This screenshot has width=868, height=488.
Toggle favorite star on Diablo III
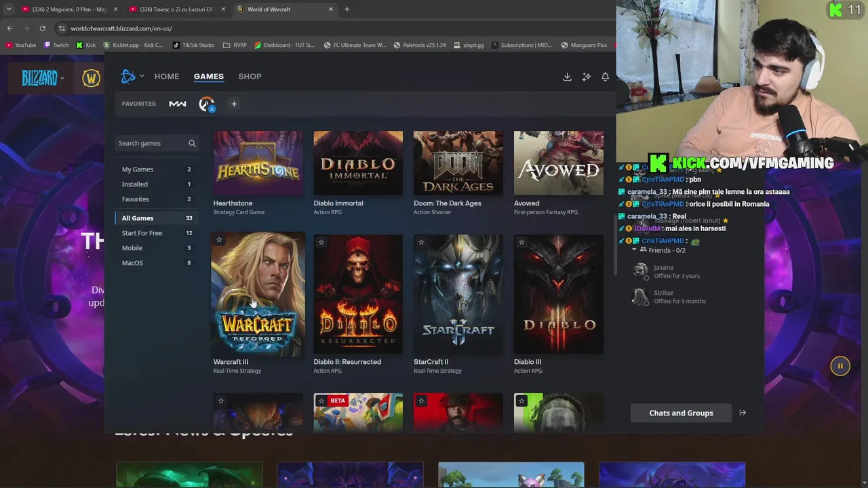click(x=521, y=242)
